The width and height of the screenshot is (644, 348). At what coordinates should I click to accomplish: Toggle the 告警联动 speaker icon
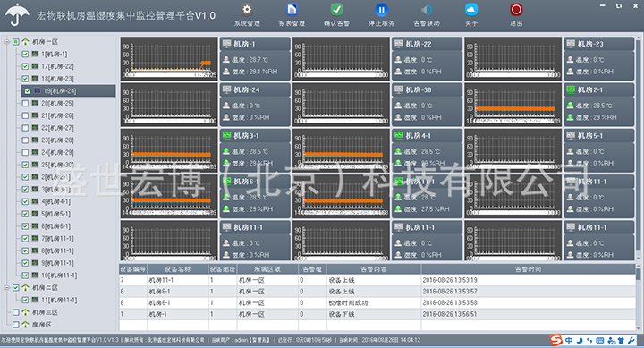(427, 10)
